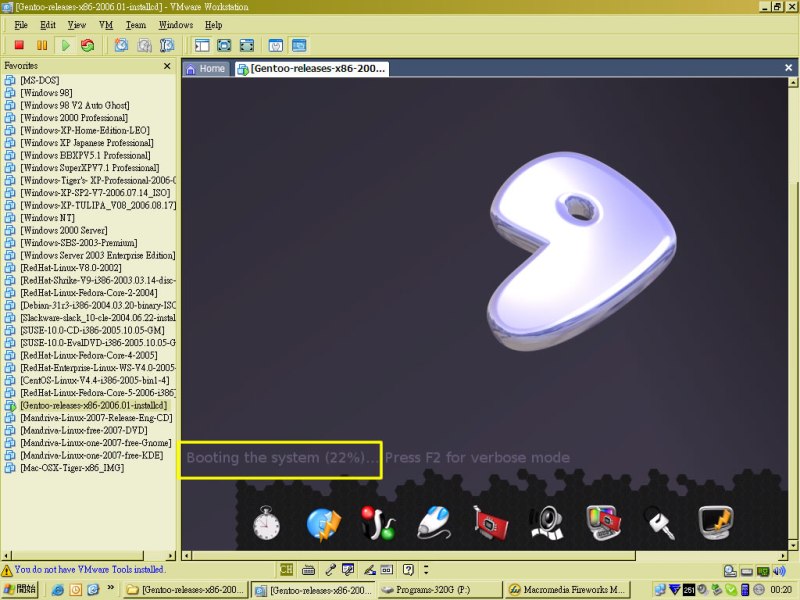Click the help question-mark language bar icon
800x600 pixels.
(x=408, y=569)
